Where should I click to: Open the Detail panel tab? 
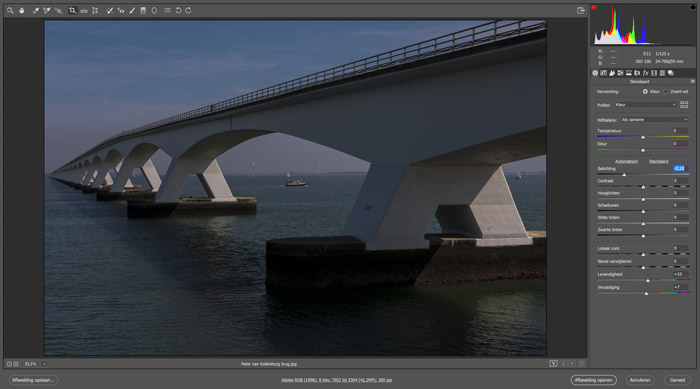612,73
